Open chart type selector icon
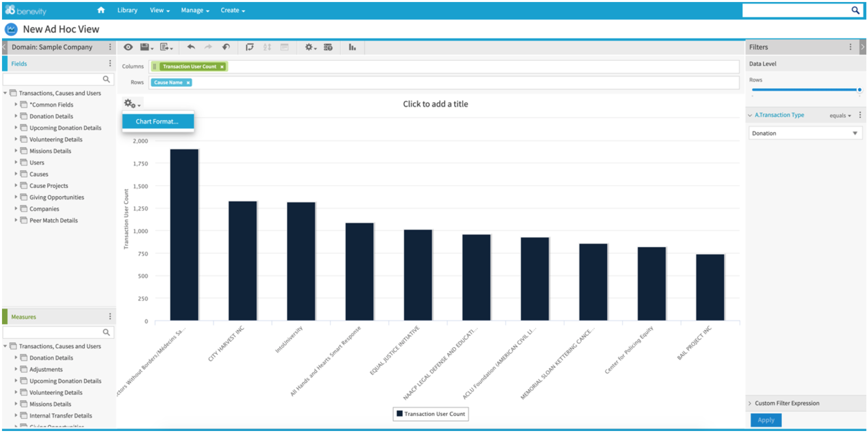The width and height of the screenshot is (868, 433). pyautogui.click(x=352, y=47)
